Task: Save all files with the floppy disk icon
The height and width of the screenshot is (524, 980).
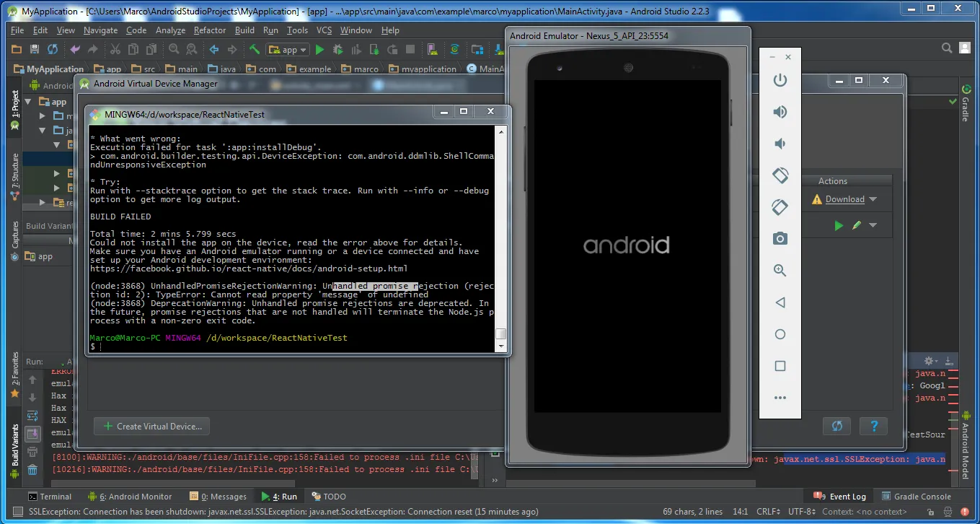Action: [x=34, y=50]
